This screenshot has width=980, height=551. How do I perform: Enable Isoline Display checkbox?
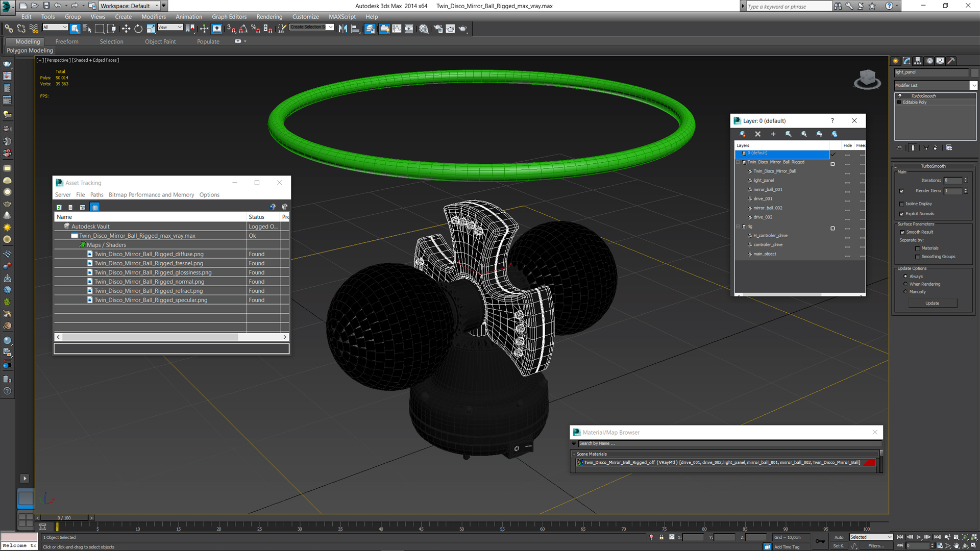point(902,204)
